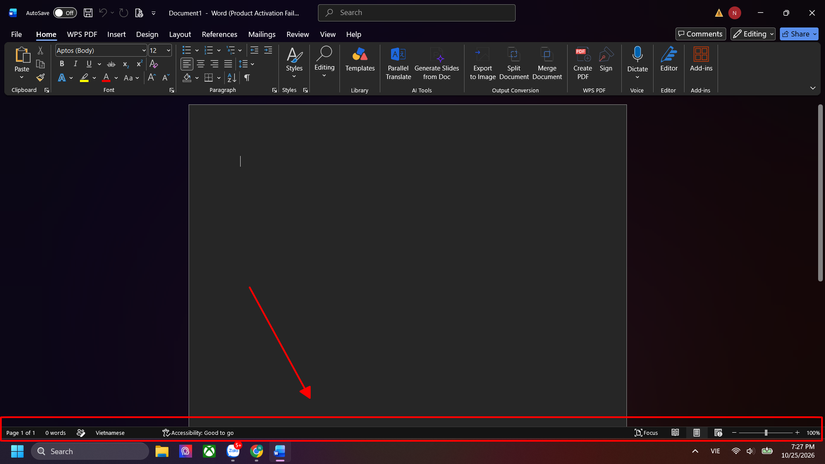Viewport: 825px width, 464px height.
Task: Show paragraph marks with pilcrow icon
Action: coord(247,78)
